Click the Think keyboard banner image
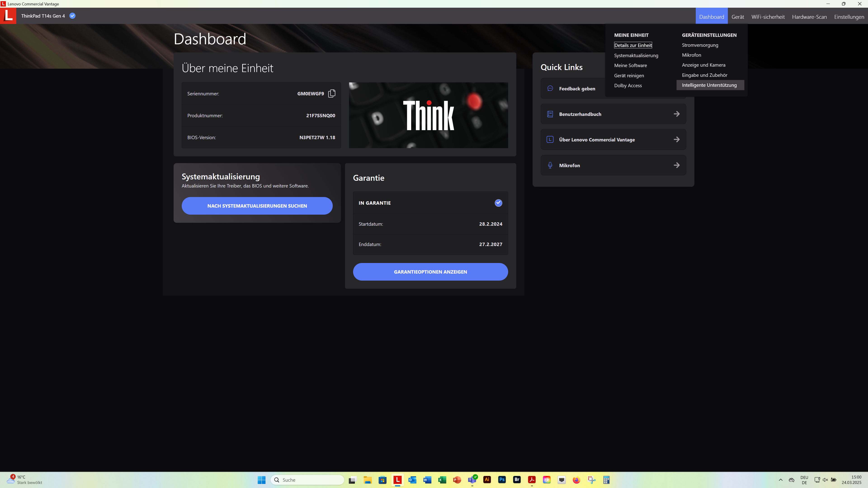The image size is (868, 488). tap(428, 115)
